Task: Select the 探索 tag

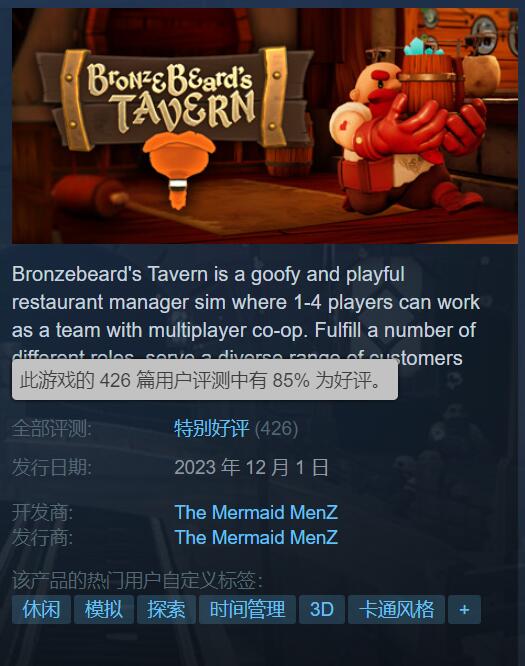Action: click(166, 610)
